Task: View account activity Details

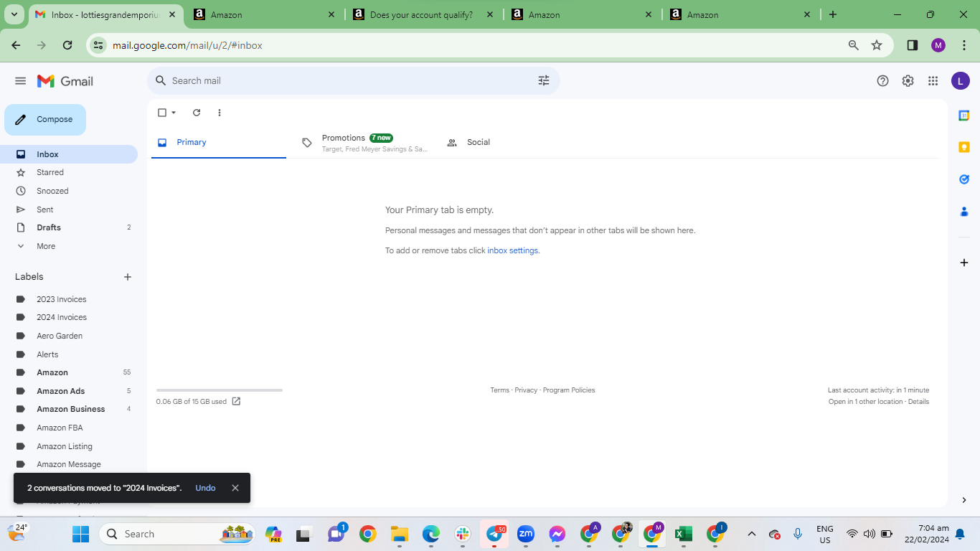Action: pyautogui.click(x=918, y=402)
